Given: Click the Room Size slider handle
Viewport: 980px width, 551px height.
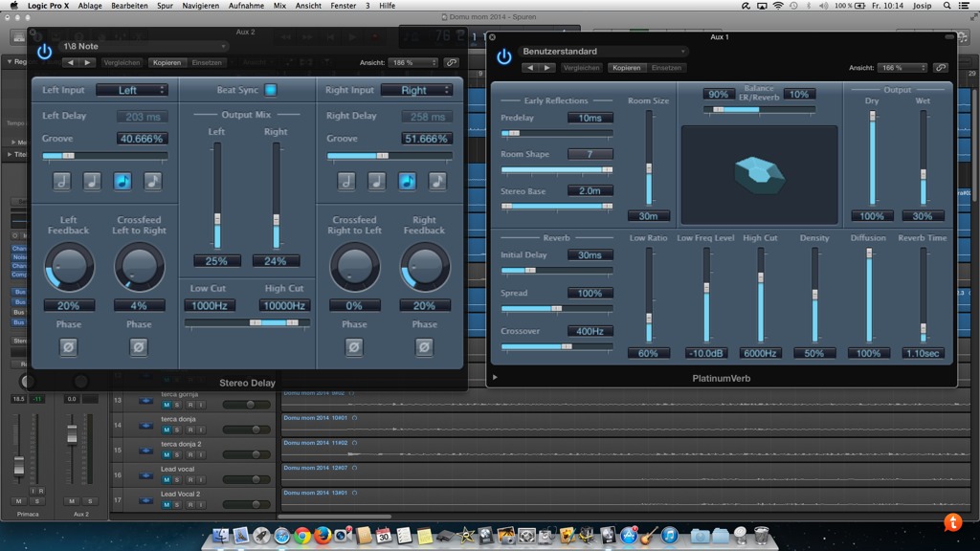Looking at the screenshot, I should coord(649,168).
